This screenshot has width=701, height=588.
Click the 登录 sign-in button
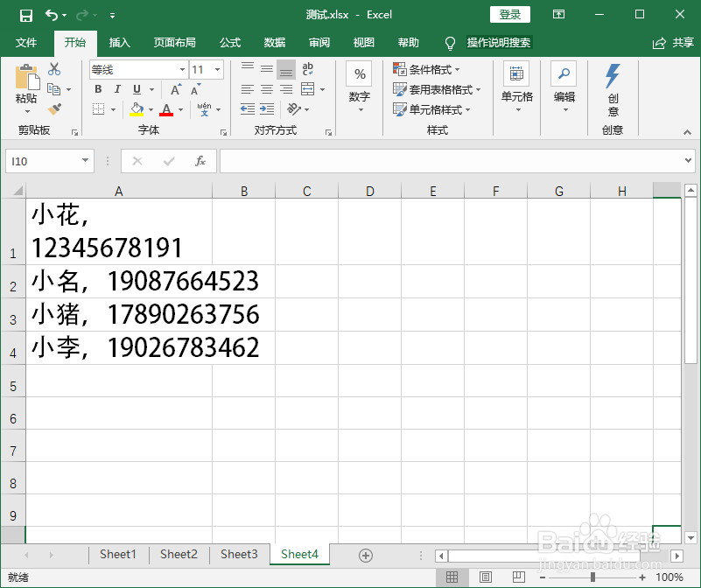click(509, 14)
